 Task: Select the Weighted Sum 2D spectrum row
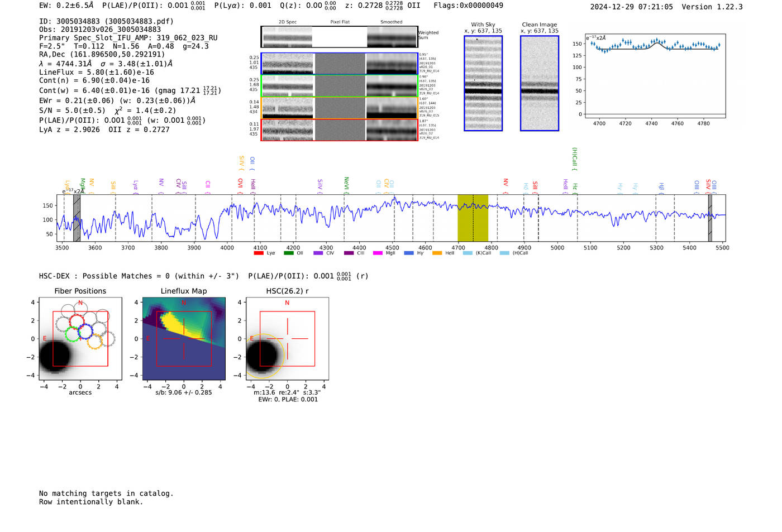point(339,37)
